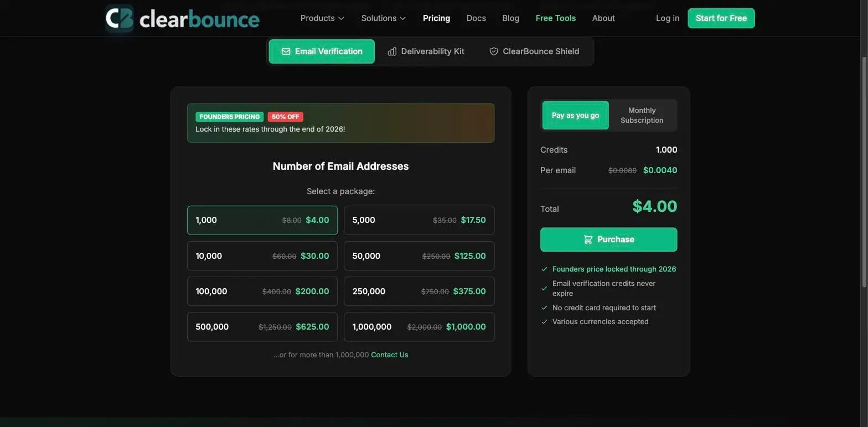Click the shopping cart icon on Purchase

coord(588,239)
